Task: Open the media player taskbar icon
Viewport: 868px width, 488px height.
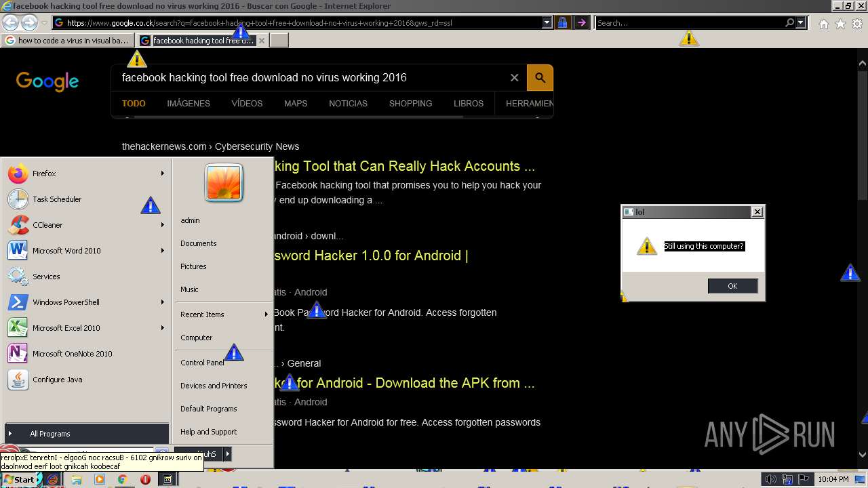Action: [100, 479]
